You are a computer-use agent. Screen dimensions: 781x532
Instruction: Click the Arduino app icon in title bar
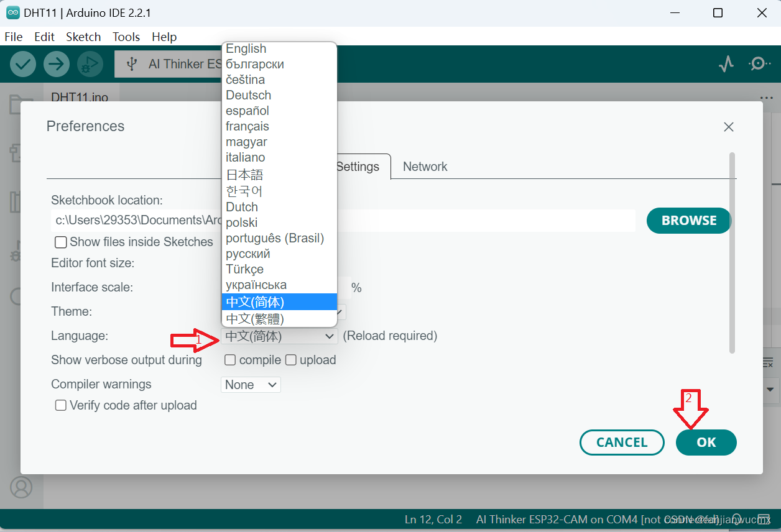pos(13,12)
